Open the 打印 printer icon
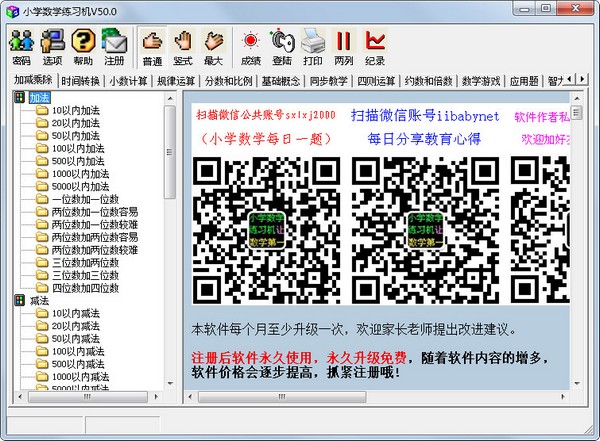Screen dimensions: 600x441 (313, 47)
